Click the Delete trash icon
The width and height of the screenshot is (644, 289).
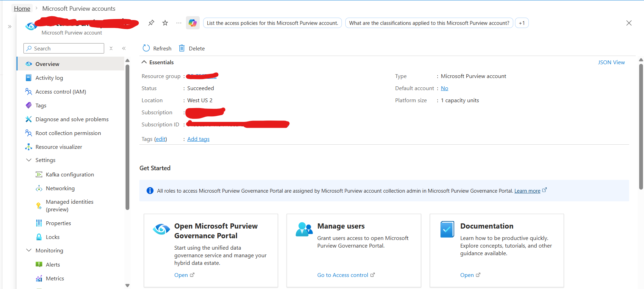[x=182, y=48]
